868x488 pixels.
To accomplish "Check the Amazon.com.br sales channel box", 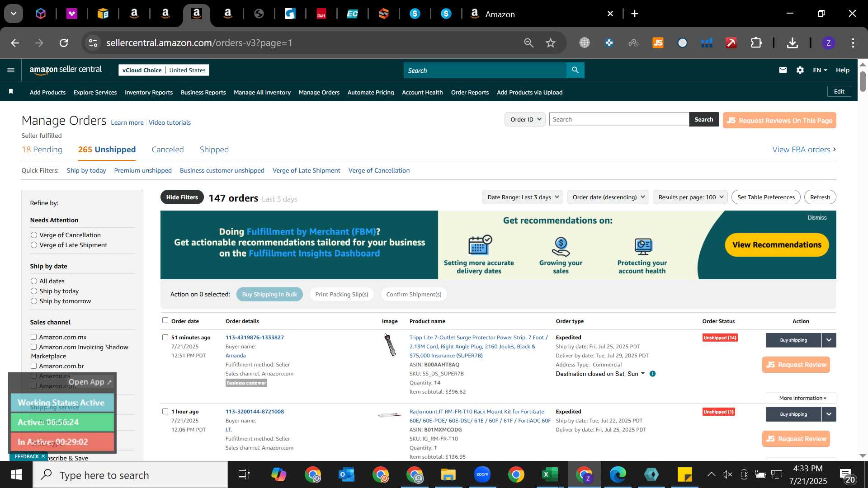I will tap(33, 366).
